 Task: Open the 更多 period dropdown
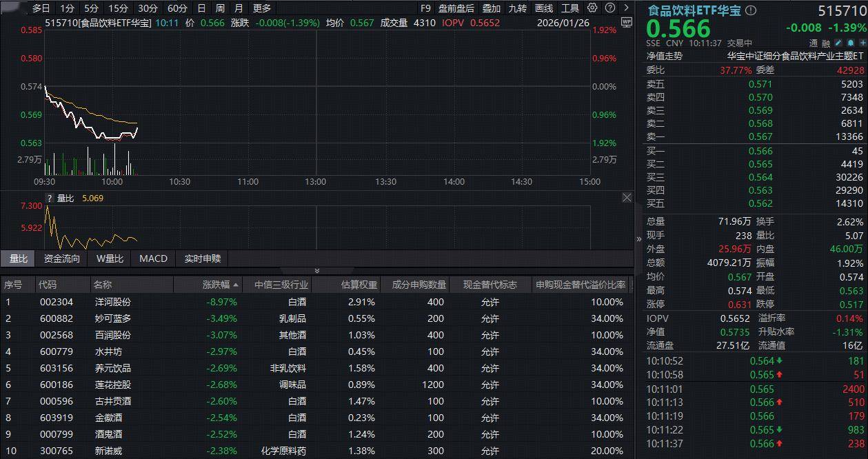click(262, 8)
